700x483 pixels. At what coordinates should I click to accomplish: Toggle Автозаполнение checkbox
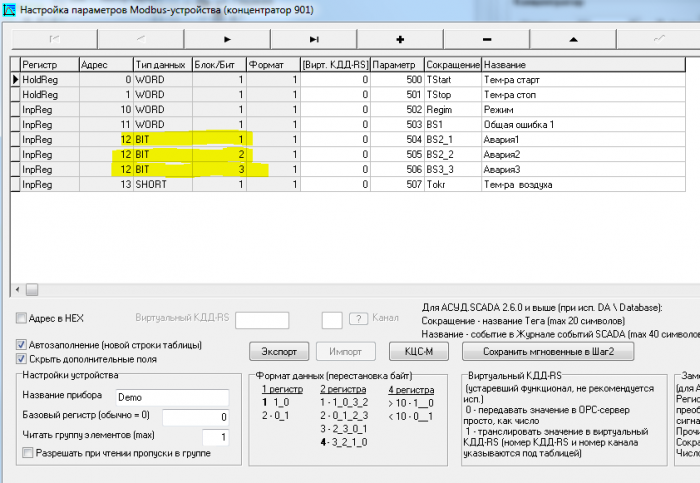coord(21,345)
